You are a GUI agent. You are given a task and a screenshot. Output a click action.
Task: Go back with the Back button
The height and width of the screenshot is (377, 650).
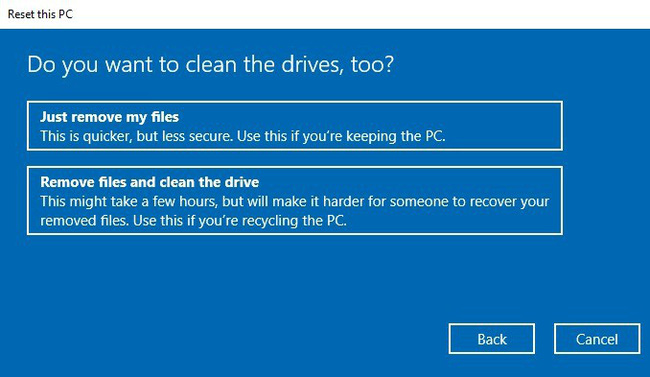pos(492,339)
